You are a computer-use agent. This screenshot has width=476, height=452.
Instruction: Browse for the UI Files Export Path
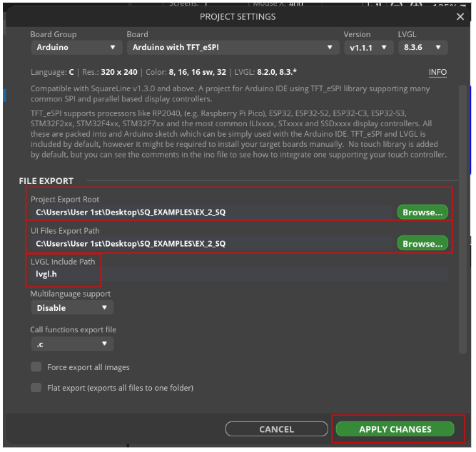[422, 244]
